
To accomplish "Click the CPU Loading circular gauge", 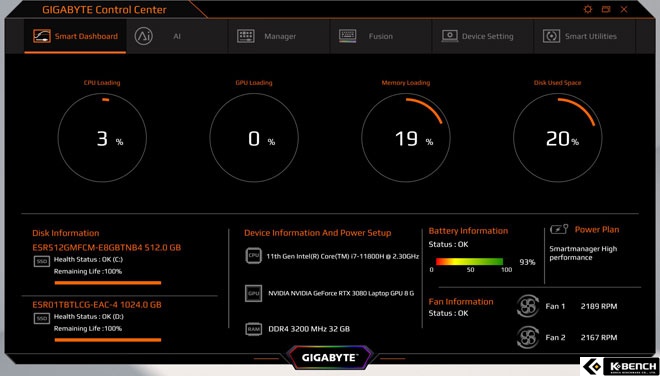I will (102, 138).
